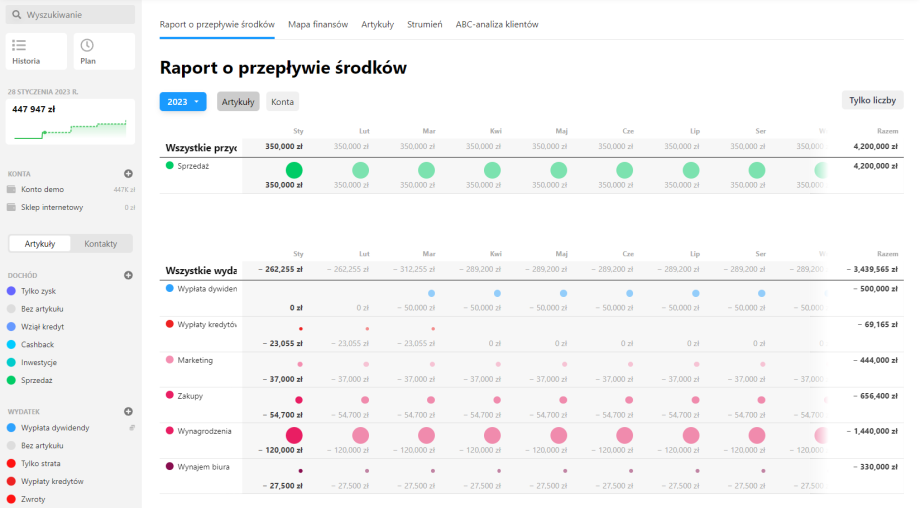Open the Historia list icon
The height and width of the screenshot is (508, 920).
(x=19, y=45)
